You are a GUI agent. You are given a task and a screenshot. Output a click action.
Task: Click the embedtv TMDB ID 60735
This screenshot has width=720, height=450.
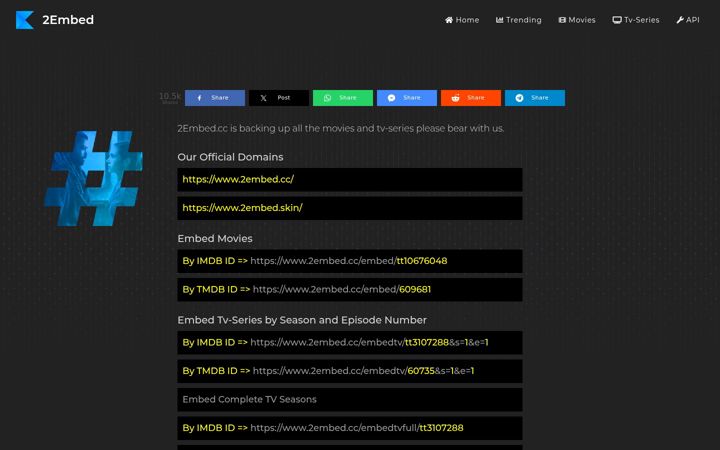[421, 371]
